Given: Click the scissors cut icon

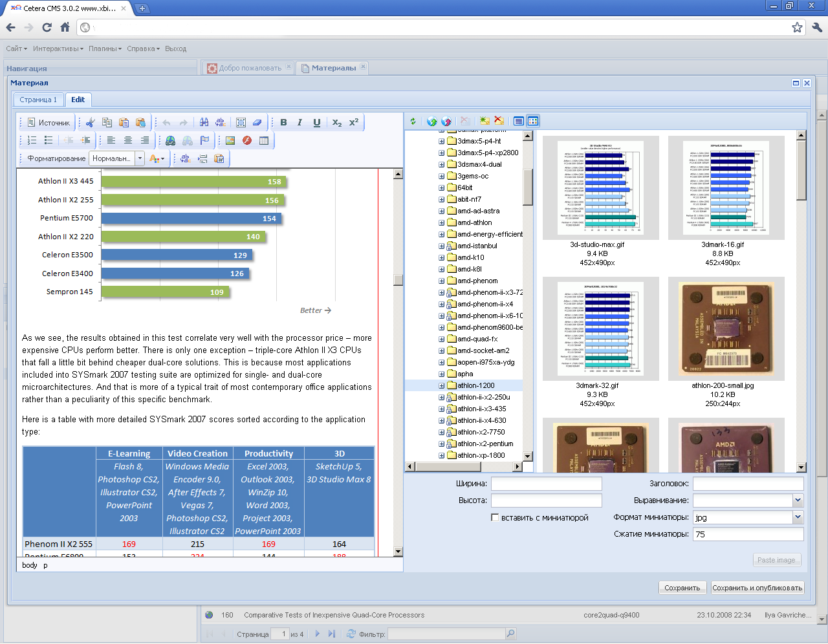Looking at the screenshot, I should point(91,122).
